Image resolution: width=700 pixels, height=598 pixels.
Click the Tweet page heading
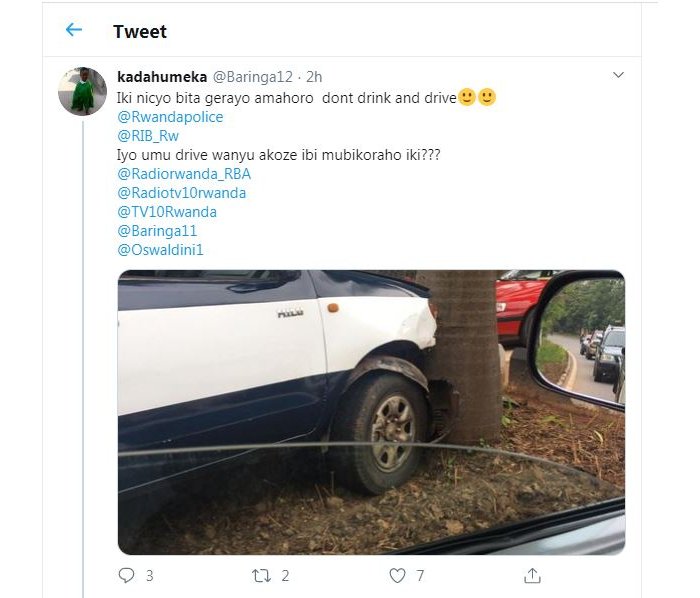[x=140, y=31]
